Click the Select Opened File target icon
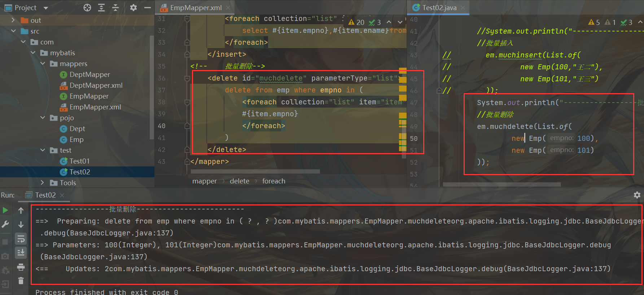Image resolution: width=644 pixels, height=295 pixels. click(87, 8)
